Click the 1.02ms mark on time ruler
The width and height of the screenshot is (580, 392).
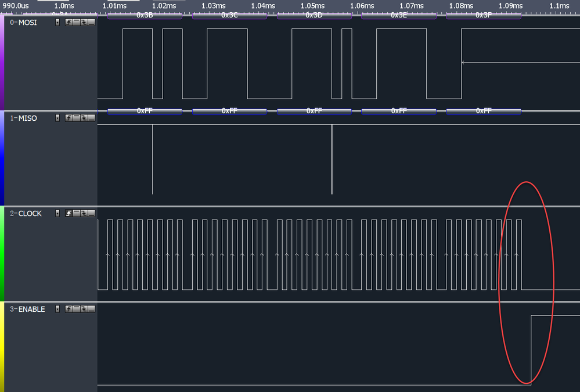coord(164,6)
